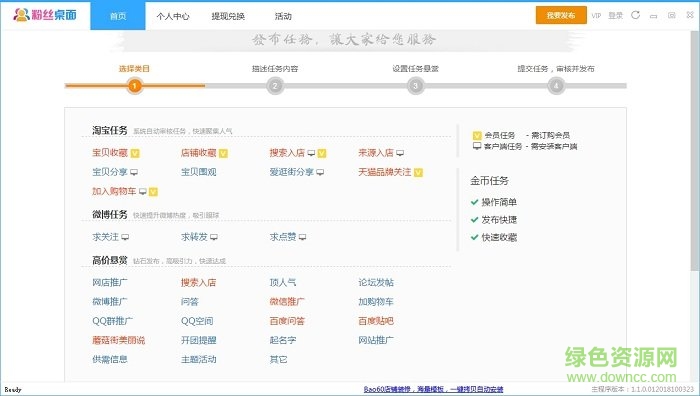The height and width of the screenshot is (396, 700).
Task: Switch to 个人中心 tab
Action: point(173,17)
